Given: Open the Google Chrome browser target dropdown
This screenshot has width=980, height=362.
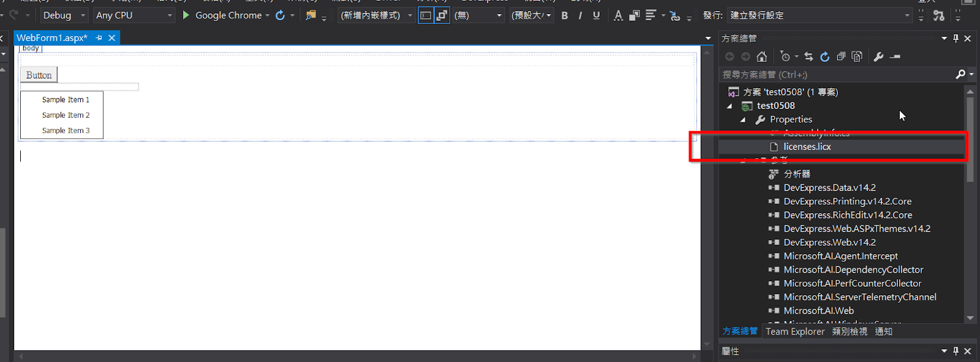Looking at the screenshot, I should (x=267, y=15).
